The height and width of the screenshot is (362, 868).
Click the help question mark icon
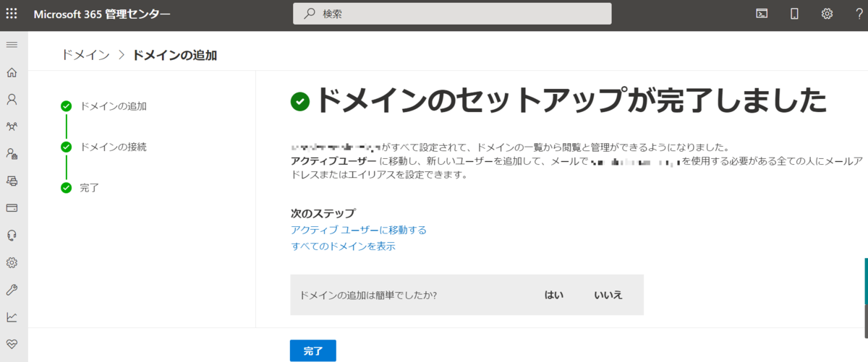pyautogui.click(x=859, y=13)
